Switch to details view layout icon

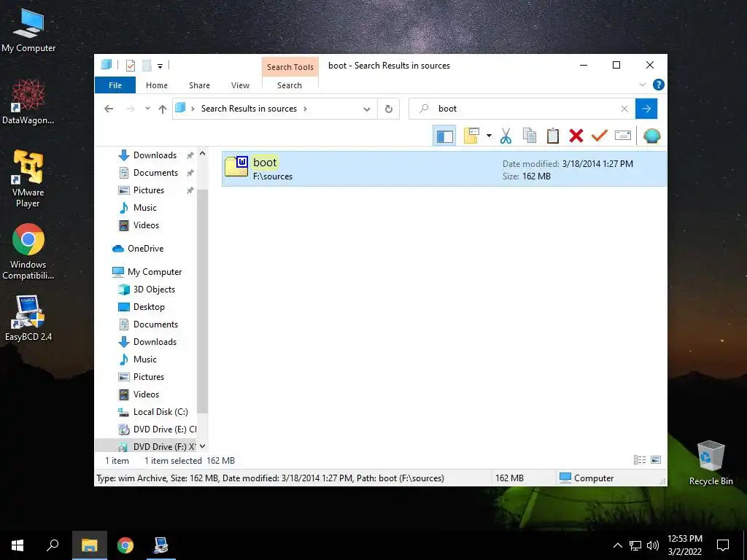[x=639, y=460]
